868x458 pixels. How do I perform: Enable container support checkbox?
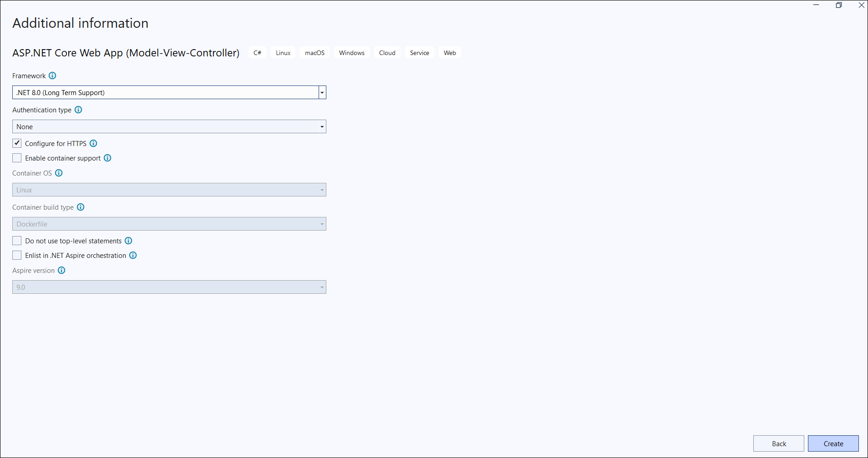(17, 158)
